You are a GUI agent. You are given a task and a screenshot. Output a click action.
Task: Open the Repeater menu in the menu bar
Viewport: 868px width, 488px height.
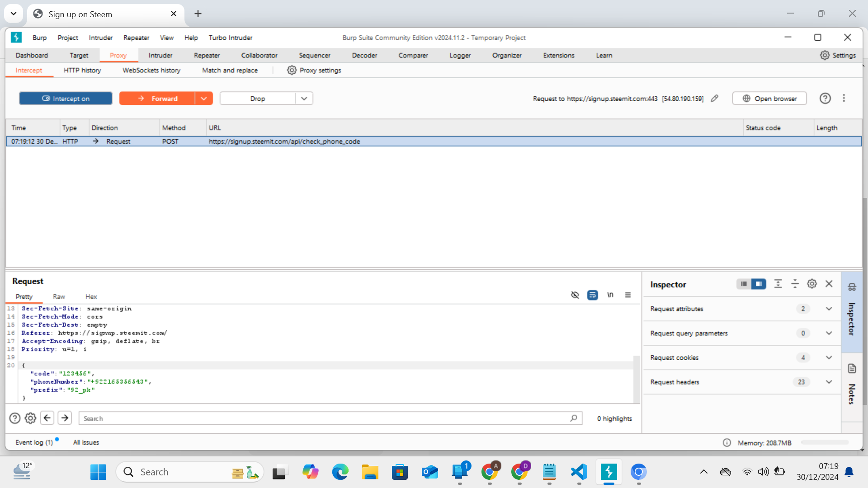pyautogui.click(x=136, y=38)
